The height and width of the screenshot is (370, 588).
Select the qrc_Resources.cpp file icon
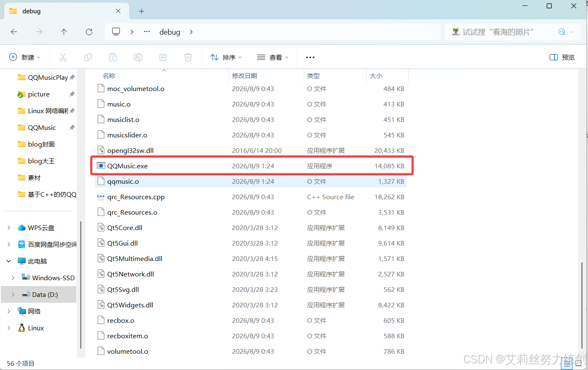tap(101, 197)
